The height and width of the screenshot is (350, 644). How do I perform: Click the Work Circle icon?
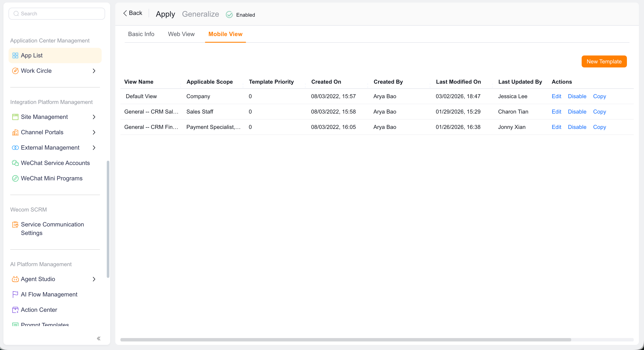(15, 71)
